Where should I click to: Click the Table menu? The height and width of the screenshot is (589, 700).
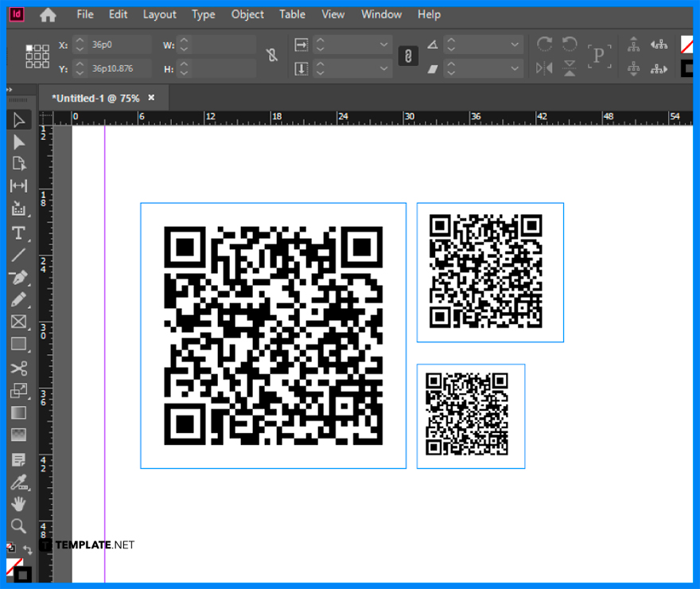pos(292,14)
